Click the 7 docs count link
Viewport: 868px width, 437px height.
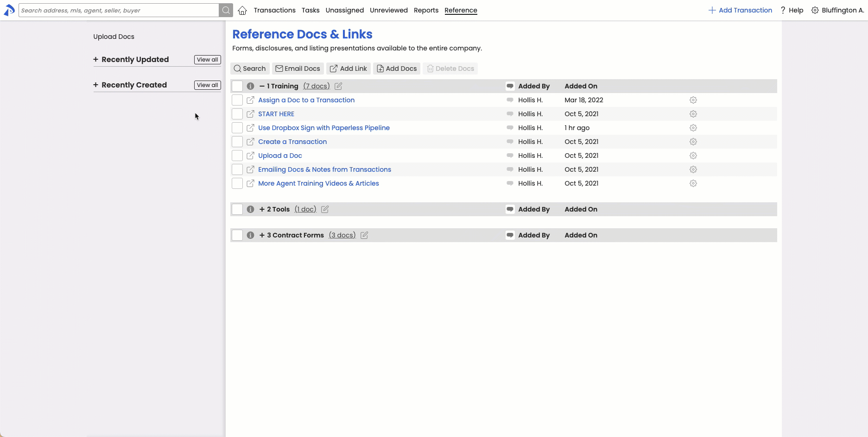point(317,86)
